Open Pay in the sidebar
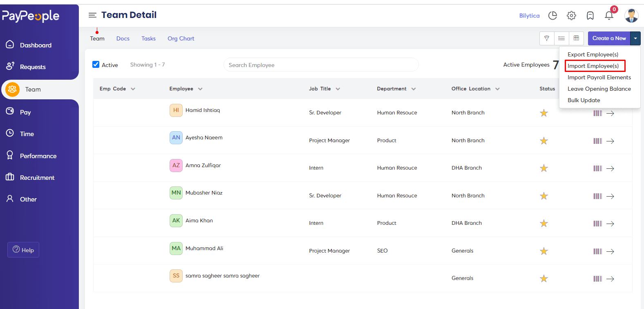 (x=25, y=112)
